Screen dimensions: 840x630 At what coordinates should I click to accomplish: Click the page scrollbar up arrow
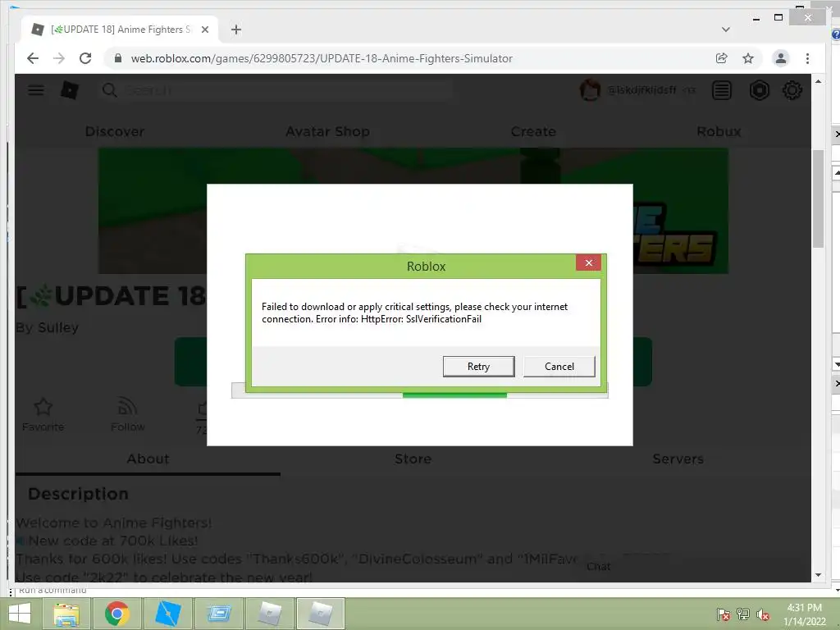tap(818, 81)
